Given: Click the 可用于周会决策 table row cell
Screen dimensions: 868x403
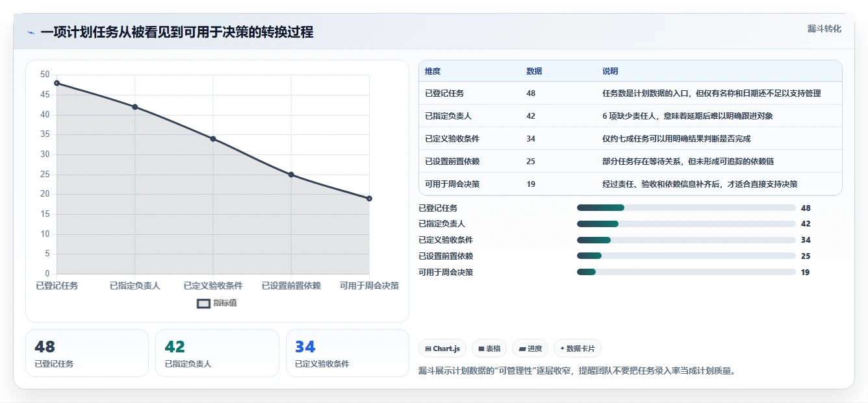Looking at the screenshot, I should coord(452,184).
